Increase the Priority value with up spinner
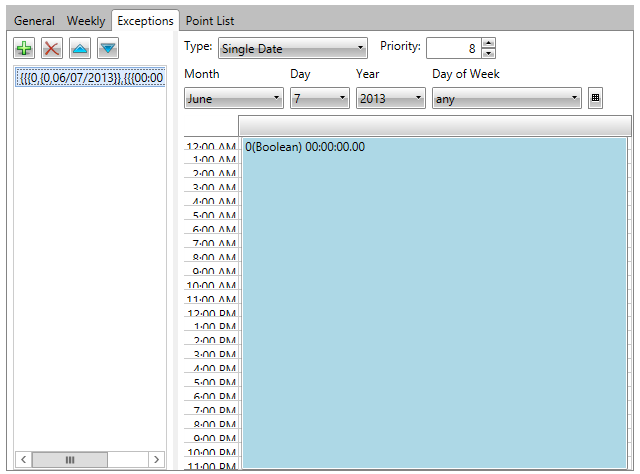 (x=488, y=43)
